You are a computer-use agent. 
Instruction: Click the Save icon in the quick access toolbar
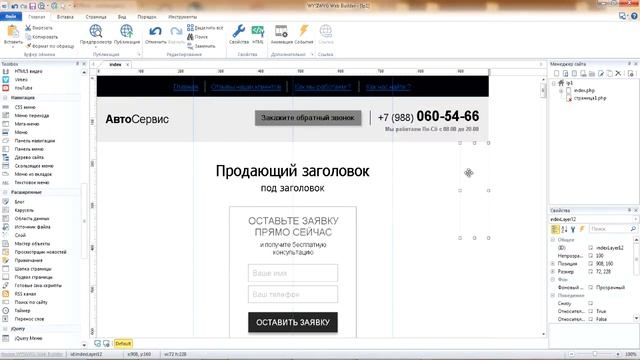[x=33, y=6]
